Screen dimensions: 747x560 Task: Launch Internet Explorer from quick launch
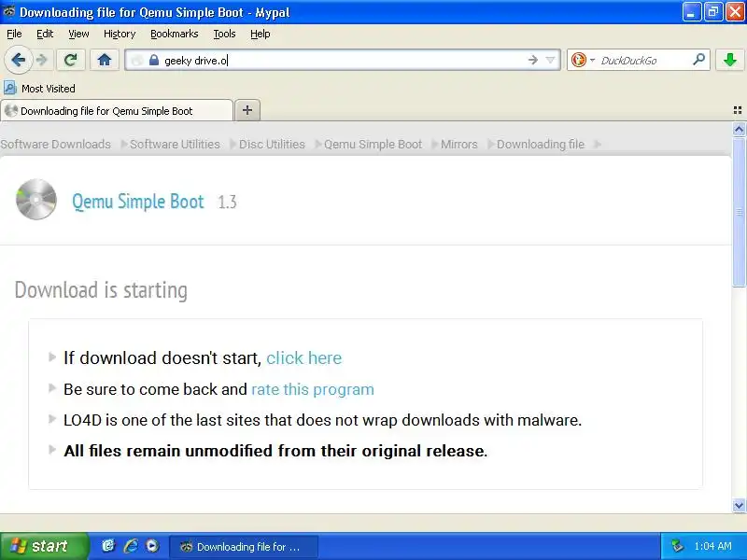click(131, 546)
